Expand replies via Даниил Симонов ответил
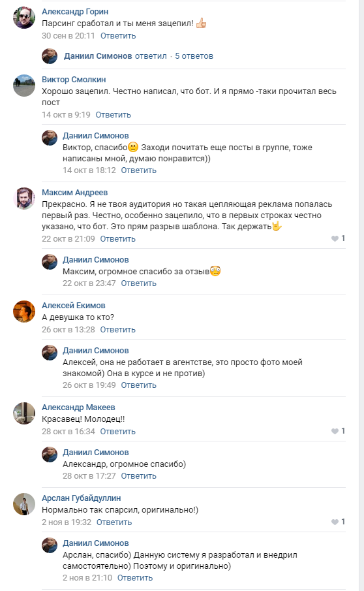 [115, 56]
